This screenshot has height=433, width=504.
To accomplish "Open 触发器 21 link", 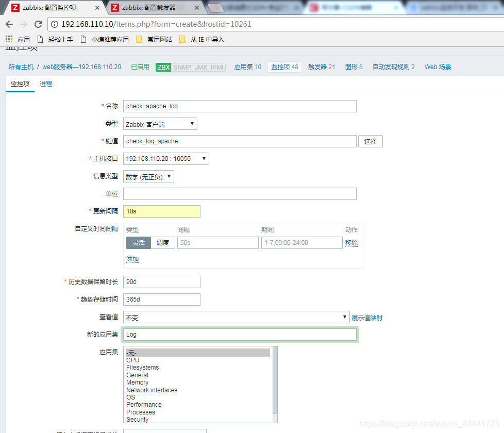I will [x=322, y=67].
